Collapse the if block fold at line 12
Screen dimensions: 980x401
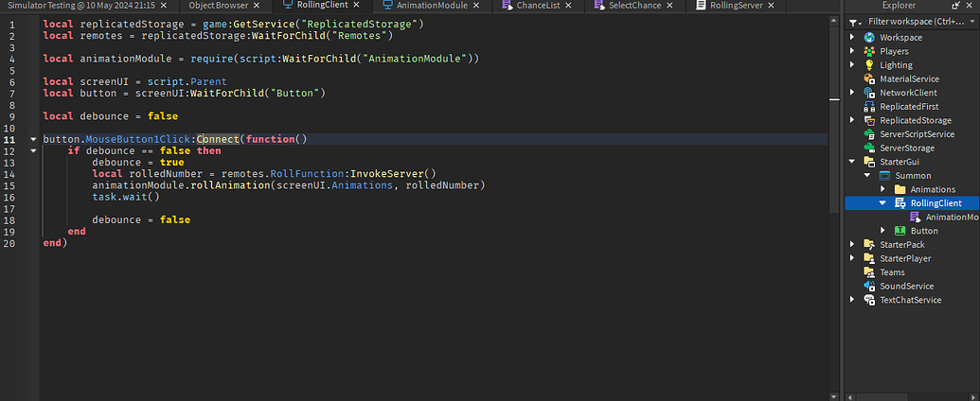click(33, 150)
